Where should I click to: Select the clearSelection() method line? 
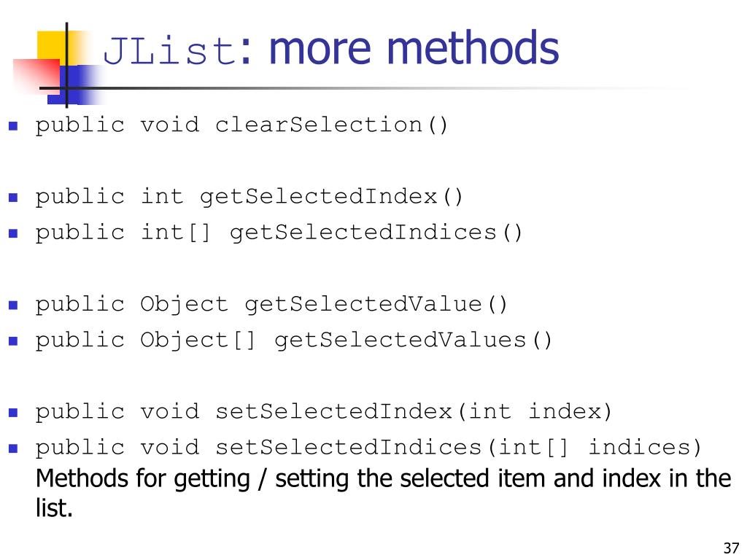[241, 125]
